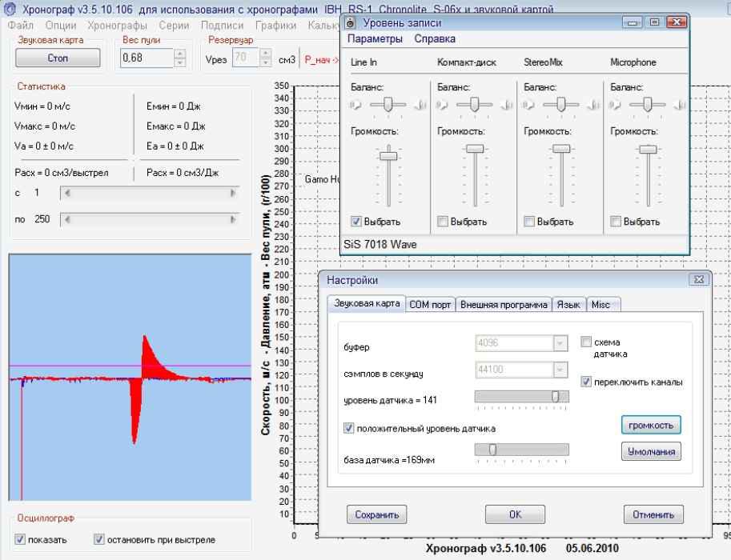Click the Уровень записи window icon
Screen dimensions: 731x560
[x=352, y=23]
